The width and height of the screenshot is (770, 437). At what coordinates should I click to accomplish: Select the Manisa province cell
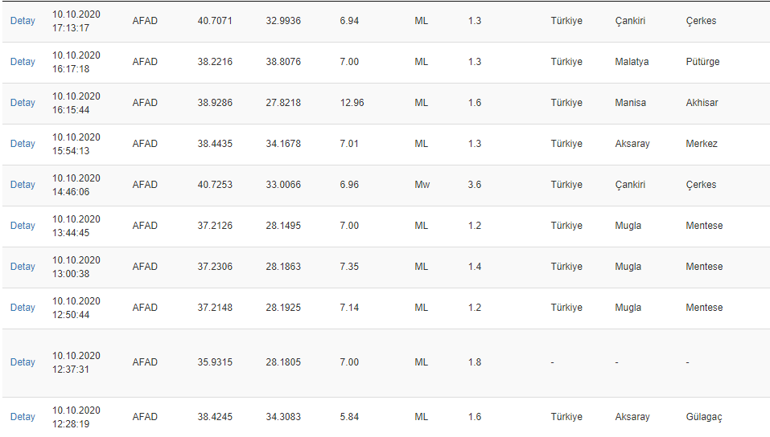pos(631,103)
